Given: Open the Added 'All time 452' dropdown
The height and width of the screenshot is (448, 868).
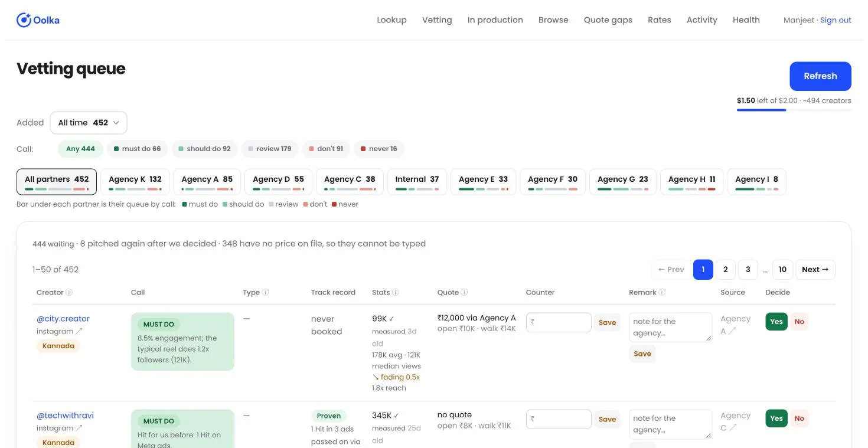Looking at the screenshot, I should click(x=89, y=123).
